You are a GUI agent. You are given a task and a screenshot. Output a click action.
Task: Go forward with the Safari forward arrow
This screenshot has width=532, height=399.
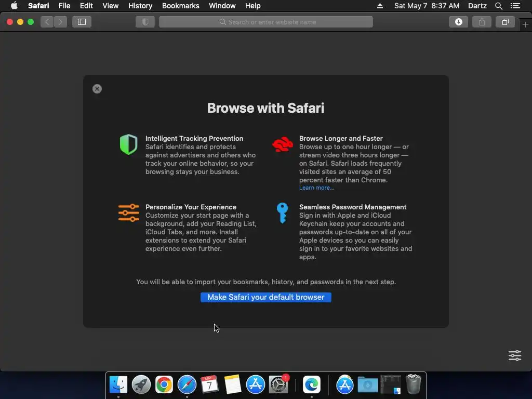click(60, 22)
